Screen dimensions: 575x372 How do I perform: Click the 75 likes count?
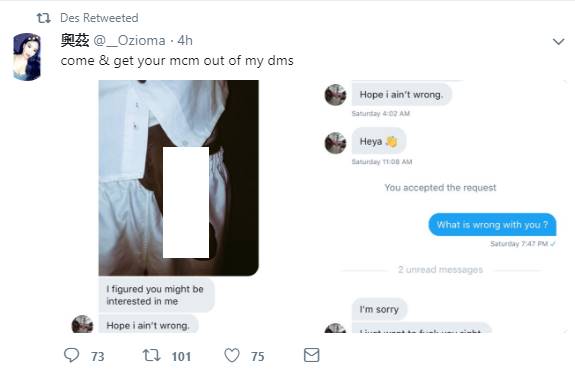(x=257, y=356)
